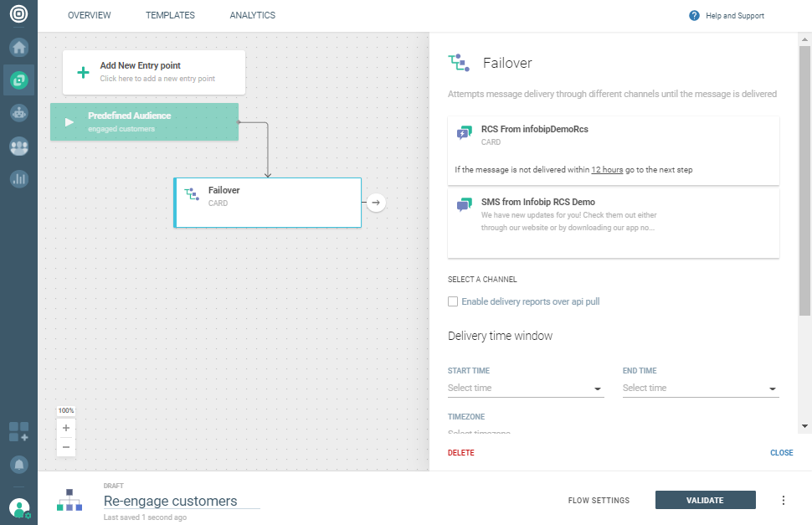812x525 pixels.
Task: Click the add apps grid icon
Action: coord(18,432)
